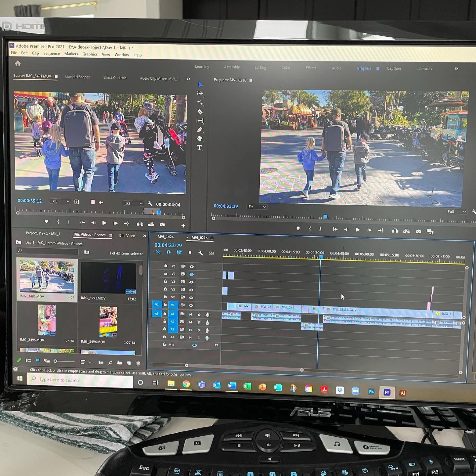Expand the Full resolution dropdown in Program monitor
Viewport: 476px width, 476px height.
456,212
